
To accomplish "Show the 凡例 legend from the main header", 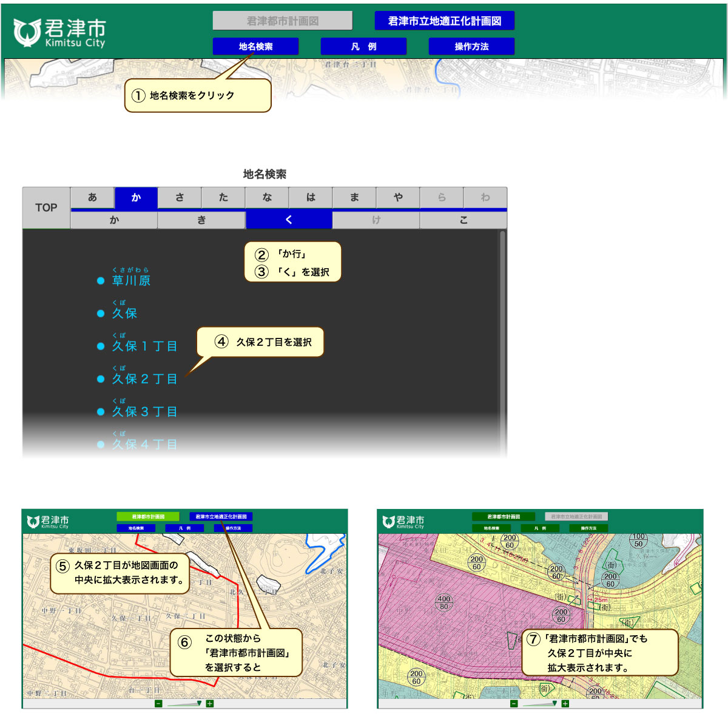I will [x=363, y=46].
